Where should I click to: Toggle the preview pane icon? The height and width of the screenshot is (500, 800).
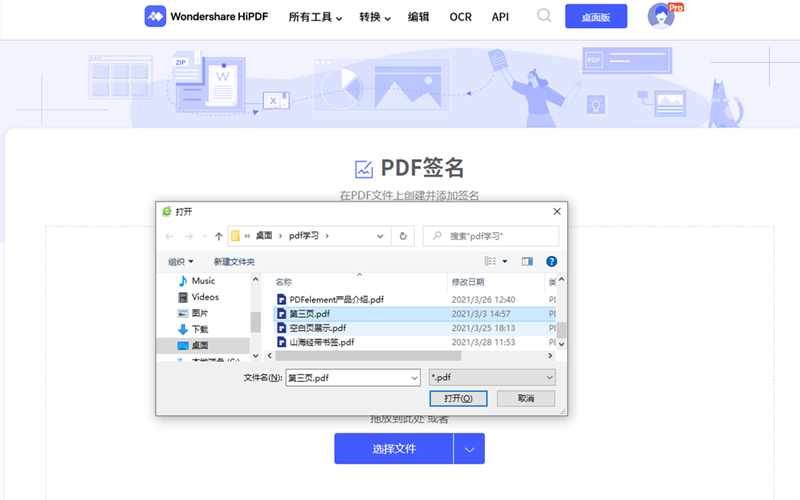[527, 261]
